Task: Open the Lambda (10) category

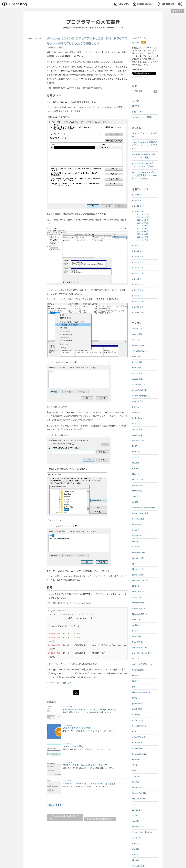Action: [138, 575]
